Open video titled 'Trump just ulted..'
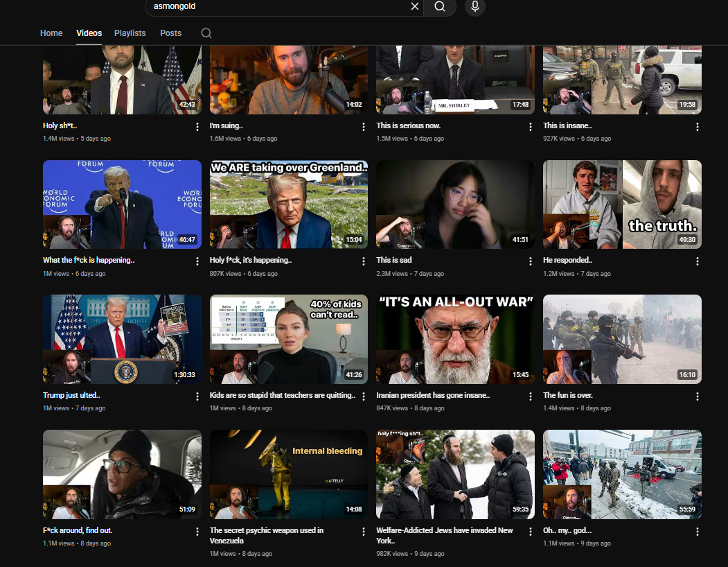The width and height of the screenshot is (728, 567). (x=71, y=395)
